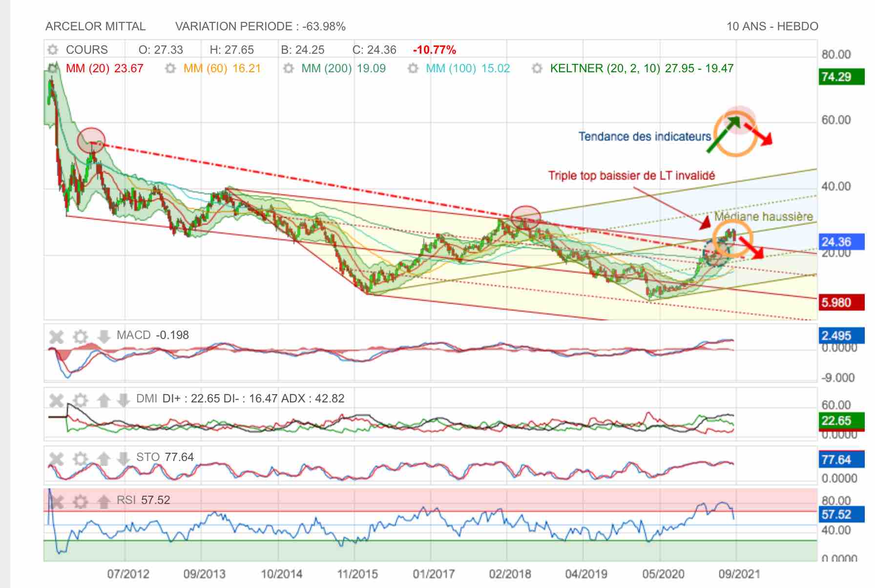This screenshot has width=875, height=588.
Task: Click the ARCELOR MITTAL title
Action: 96,26
